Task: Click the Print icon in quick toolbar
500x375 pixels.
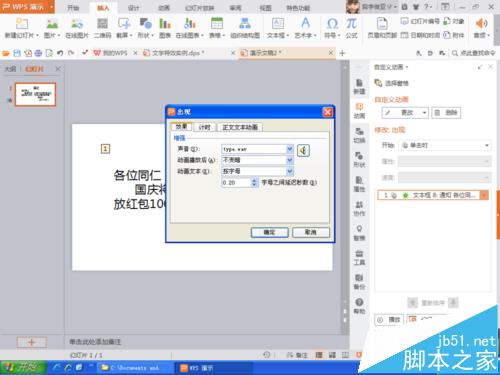Action: pyautogui.click(x=38, y=53)
